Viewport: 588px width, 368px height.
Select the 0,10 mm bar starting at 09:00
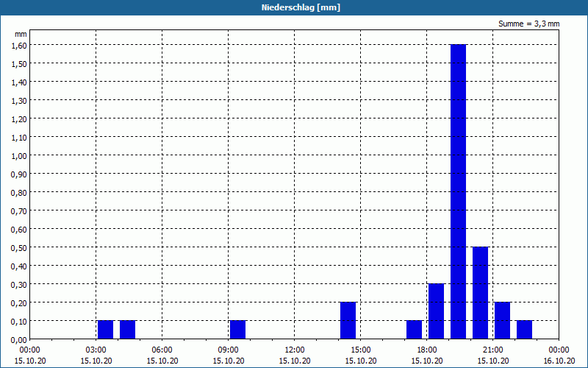pos(237,329)
